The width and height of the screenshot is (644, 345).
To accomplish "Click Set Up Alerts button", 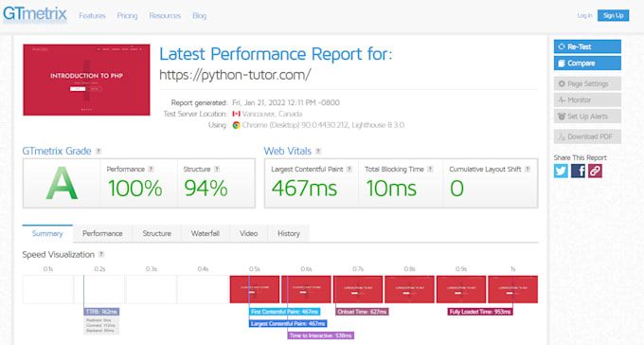I will pos(587,117).
